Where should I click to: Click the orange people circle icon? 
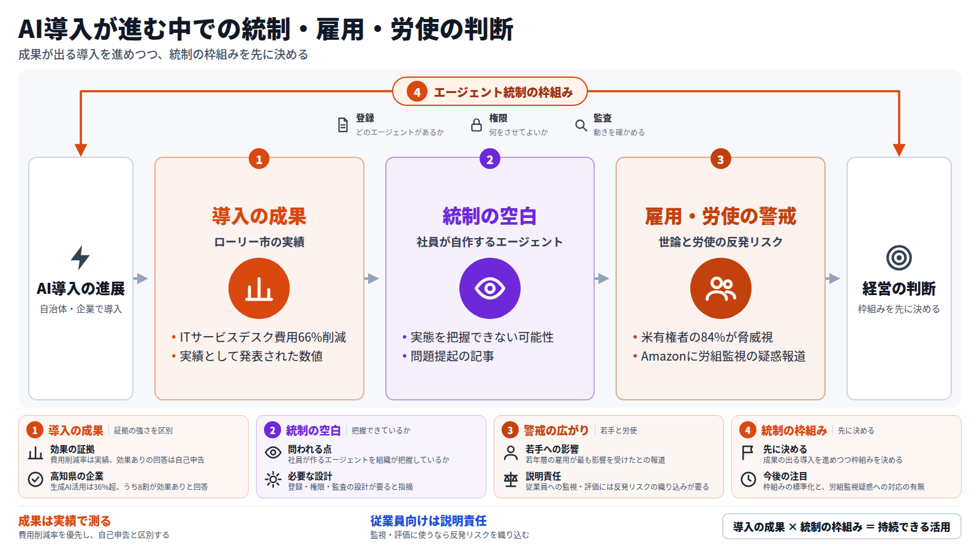point(721,288)
